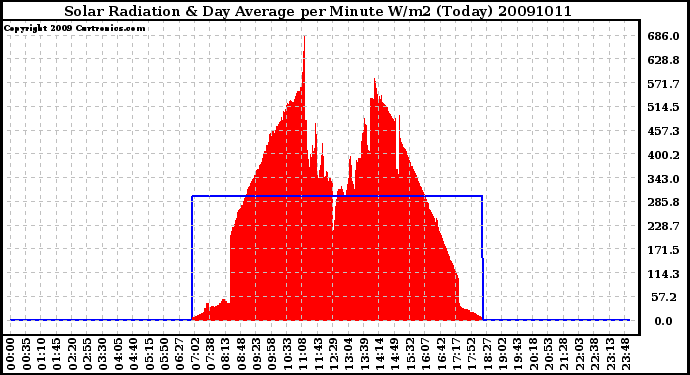
Task: Click the 628.8 y-axis value
Action: [663, 60]
